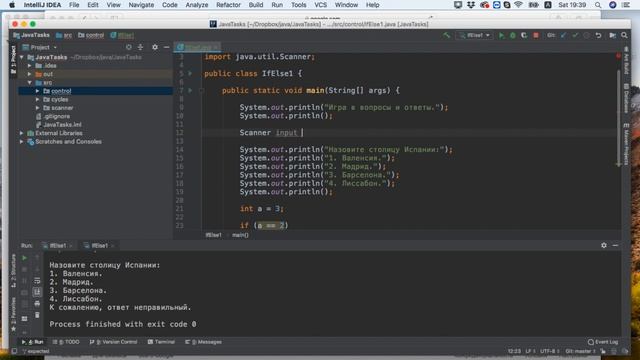The width and height of the screenshot is (640, 360).
Task: Click main() in editor breadcrumbs
Action: tap(240, 235)
